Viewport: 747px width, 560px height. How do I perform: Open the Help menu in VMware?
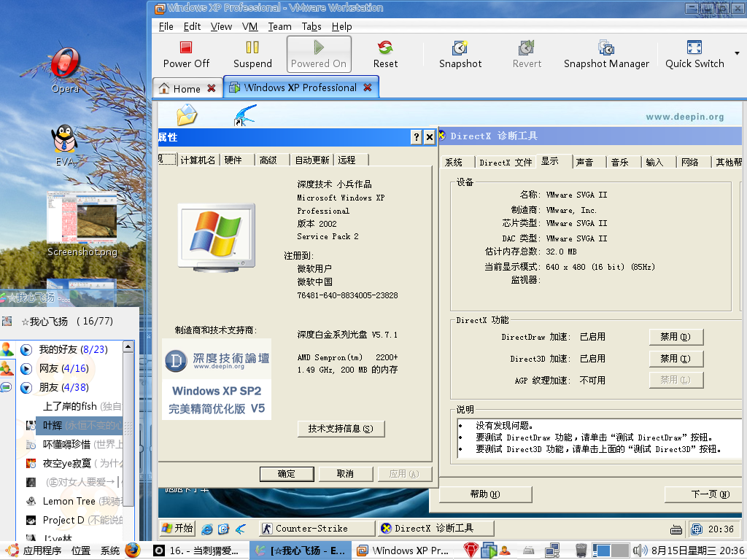[x=341, y=26]
